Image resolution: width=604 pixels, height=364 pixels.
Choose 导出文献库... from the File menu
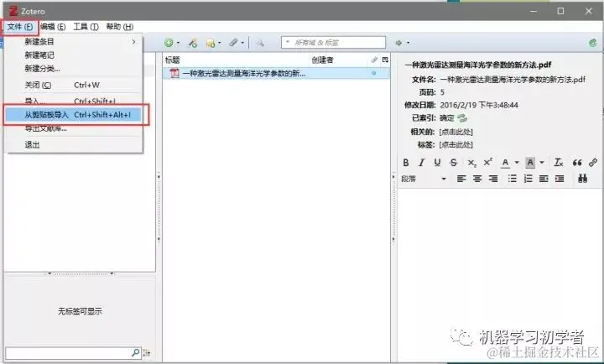pos(73,128)
